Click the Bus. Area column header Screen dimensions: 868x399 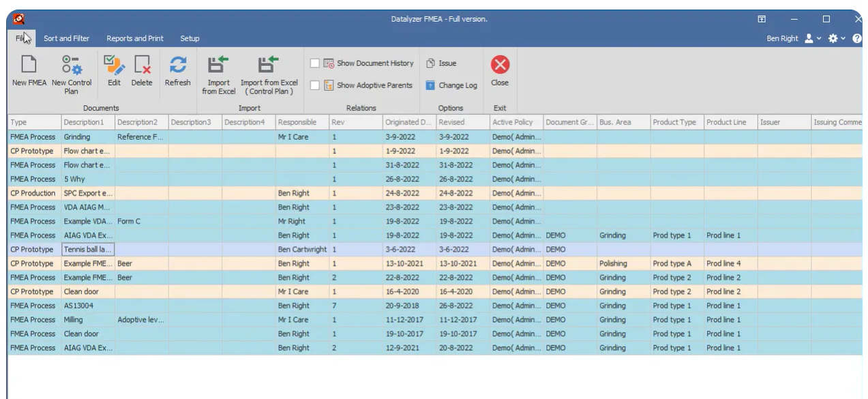coord(624,123)
